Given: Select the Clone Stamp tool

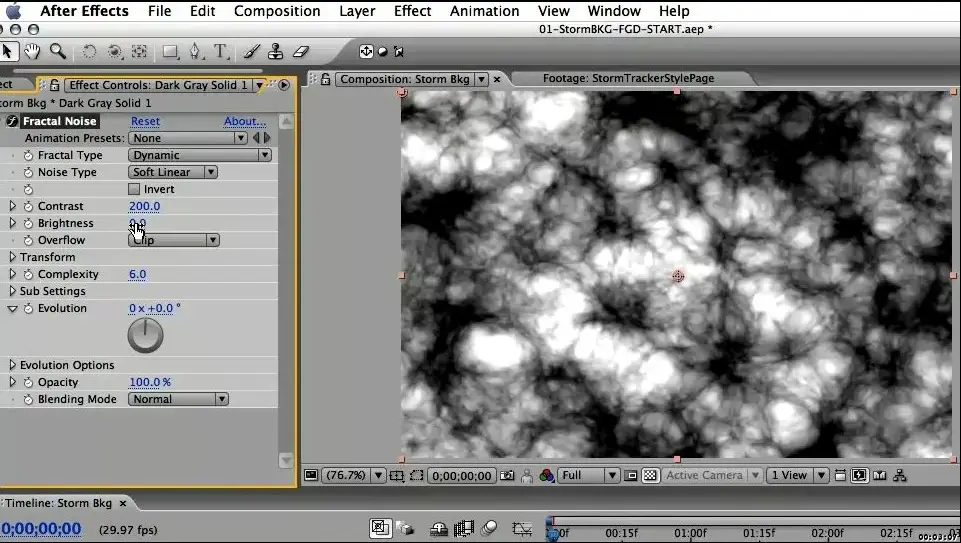Looking at the screenshot, I should (276, 51).
